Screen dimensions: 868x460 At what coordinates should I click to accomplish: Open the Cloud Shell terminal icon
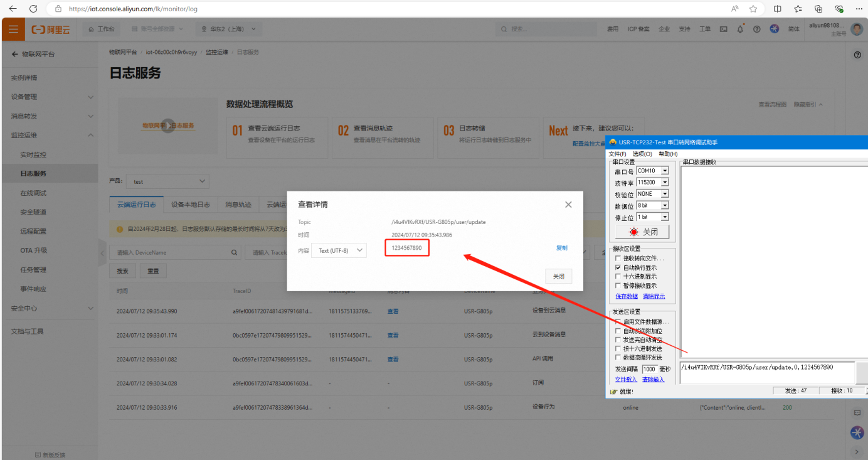click(x=723, y=29)
